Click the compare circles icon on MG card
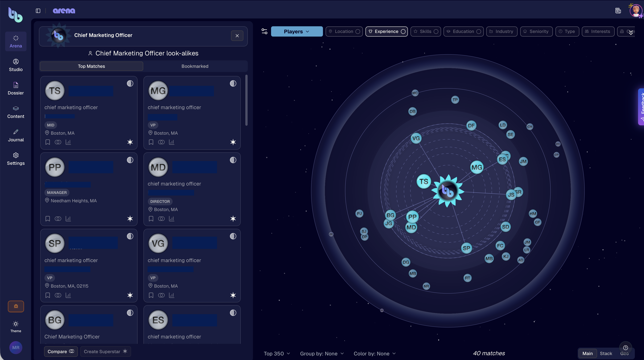This screenshot has height=360, width=644. [x=161, y=142]
